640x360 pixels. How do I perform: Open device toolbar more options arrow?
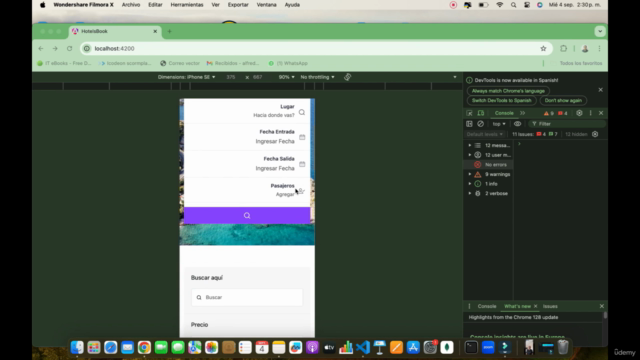click(455, 77)
